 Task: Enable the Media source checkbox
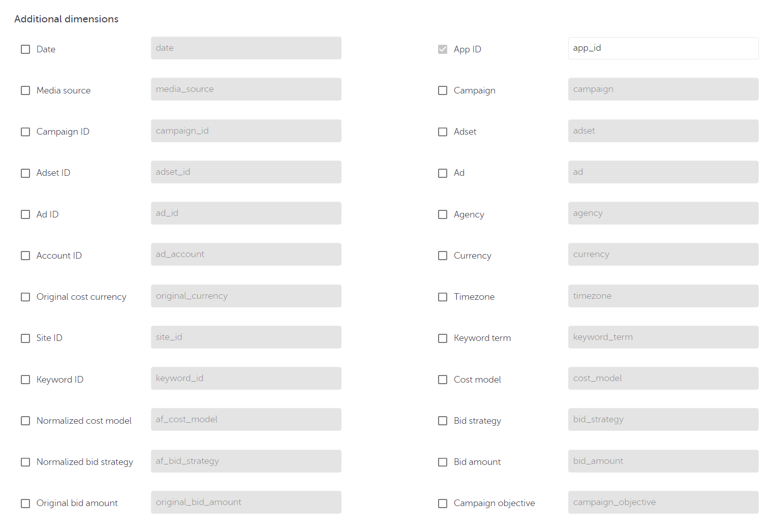point(25,90)
